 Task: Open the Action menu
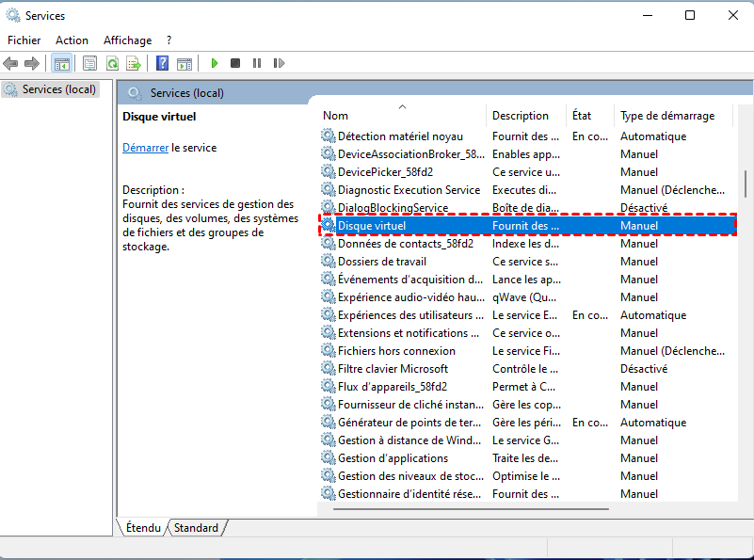(72, 40)
